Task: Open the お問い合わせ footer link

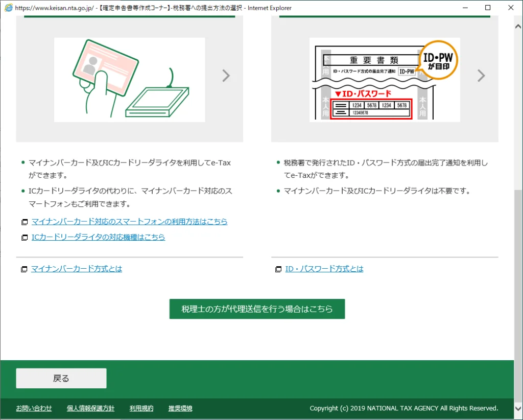Action: point(34,408)
